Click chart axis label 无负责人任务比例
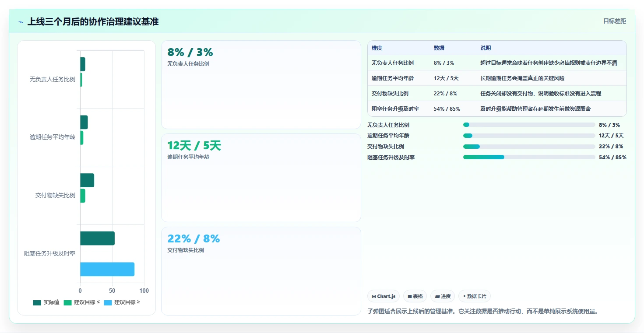 pos(53,80)
